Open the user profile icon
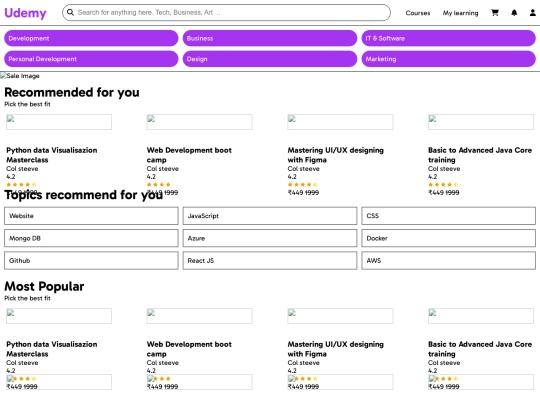Screen dimensions: 540x405 532,13
